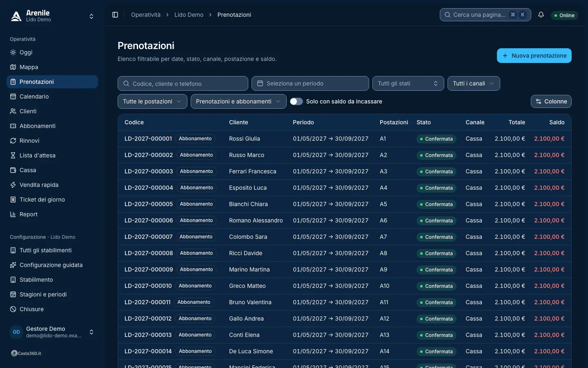
Task: Open the Colonne settings button
Action: coord(551,101)
